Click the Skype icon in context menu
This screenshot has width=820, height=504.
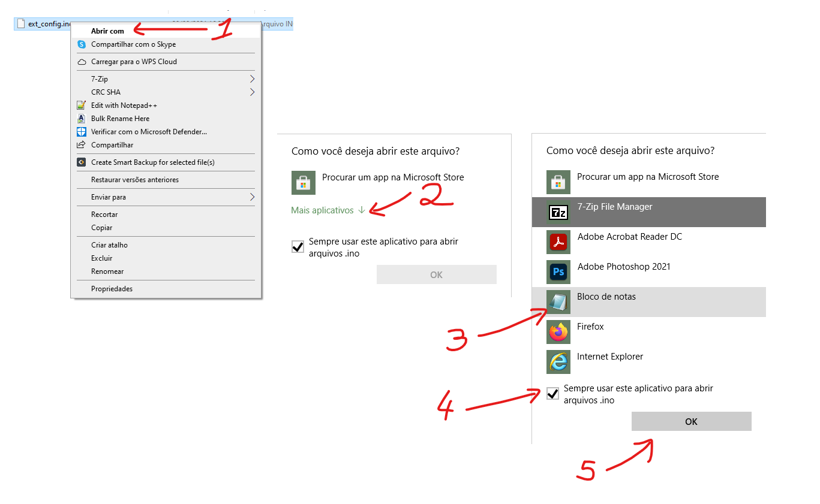pyautogui.click(x=82, y=44)
